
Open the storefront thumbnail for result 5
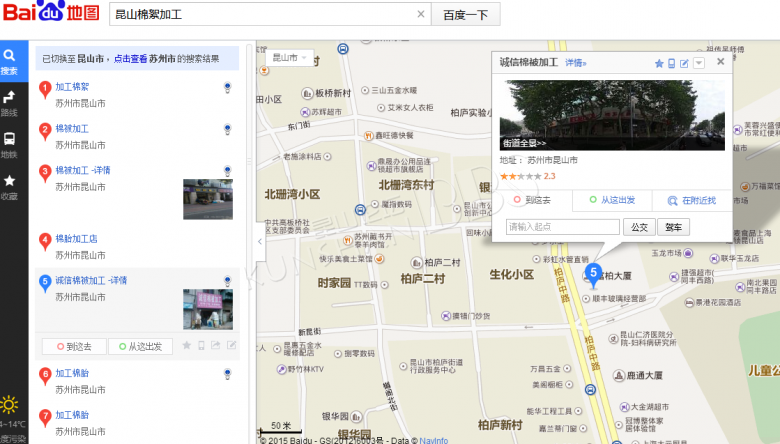(x=208, y=310)
